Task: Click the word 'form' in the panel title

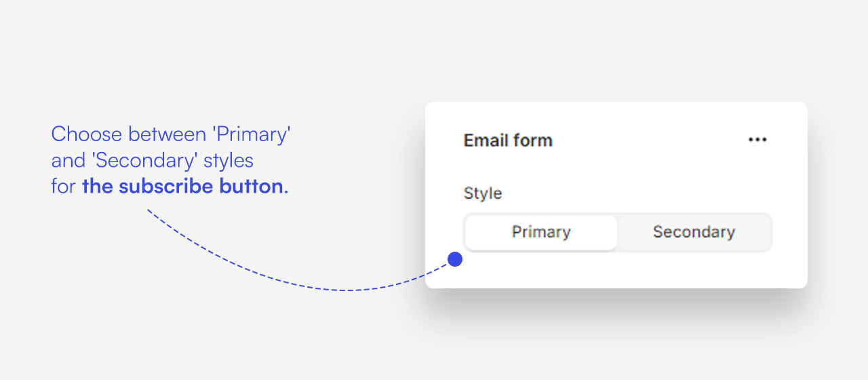Action: [x=534, y=140]
